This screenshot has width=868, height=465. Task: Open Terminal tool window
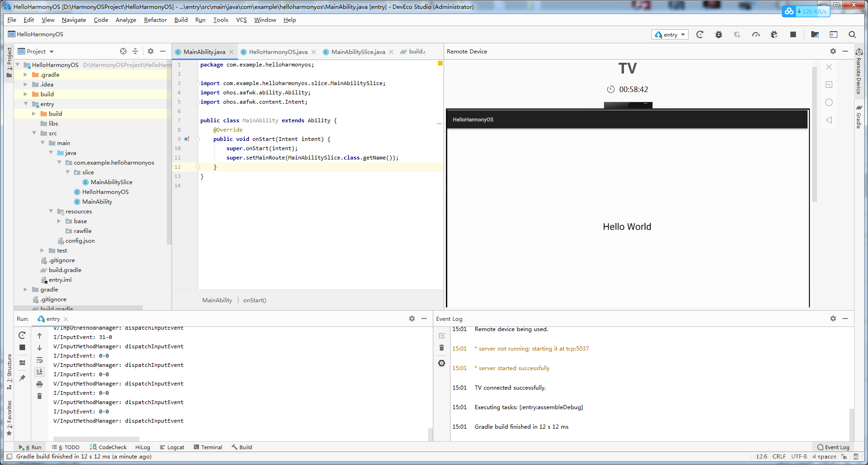point(207,447)
